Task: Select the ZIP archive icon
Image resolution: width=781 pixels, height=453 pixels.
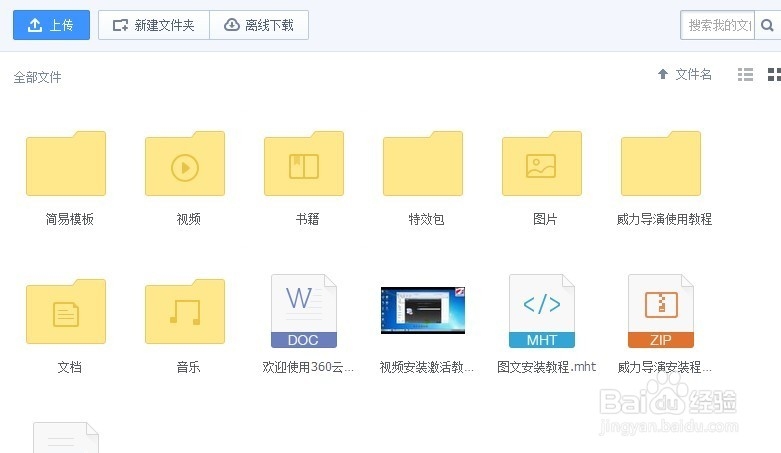Action: point(661,311)
